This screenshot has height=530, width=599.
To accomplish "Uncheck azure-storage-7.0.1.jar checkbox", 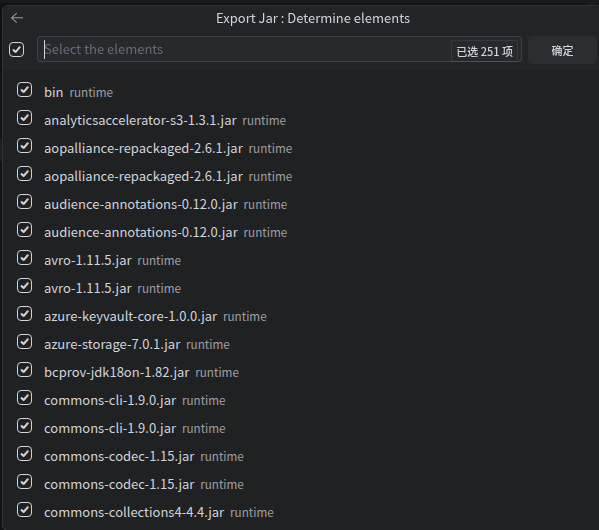I will (x=24, y=342).
